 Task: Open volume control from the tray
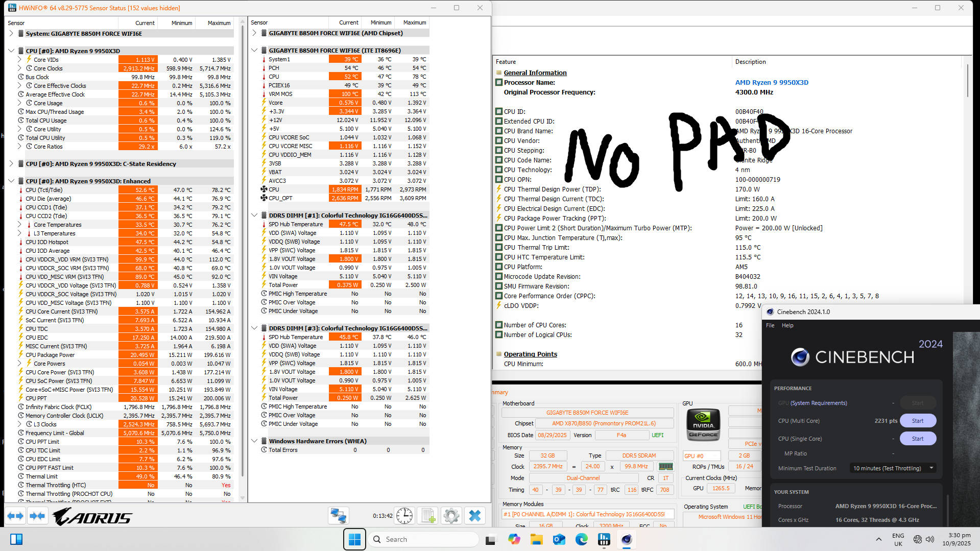coord(930,539)
